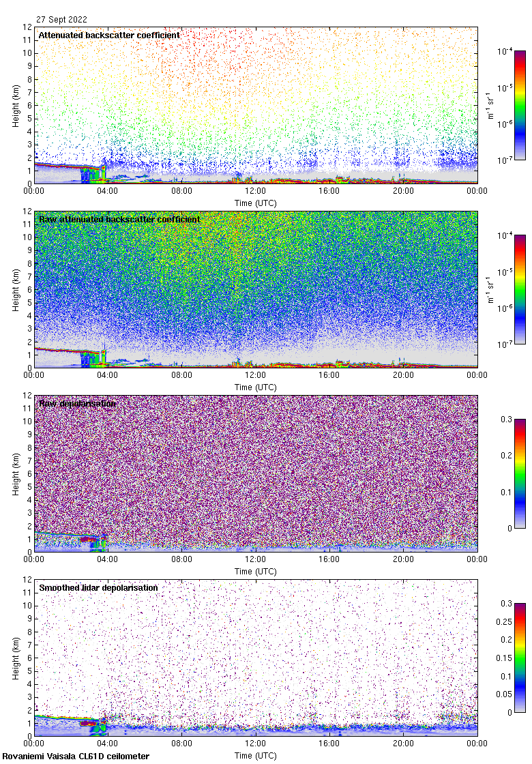Click the high depolarisation patch near 03:00 in bottom plot
This screenshot has width=532, height=764.
(x=89, y=723)
